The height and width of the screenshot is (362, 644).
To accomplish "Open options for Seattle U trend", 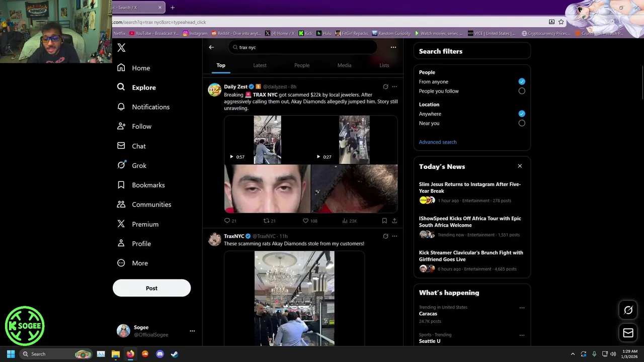I will pos(522,335).
